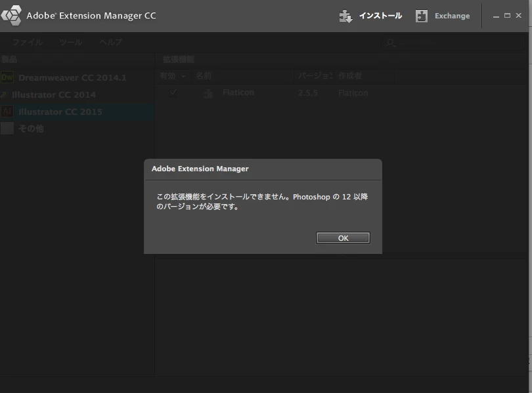Image resolution: width=532 pixels, height=393 pixels.
Task: Click the search magnifier icon
Action: pos(391,43)
